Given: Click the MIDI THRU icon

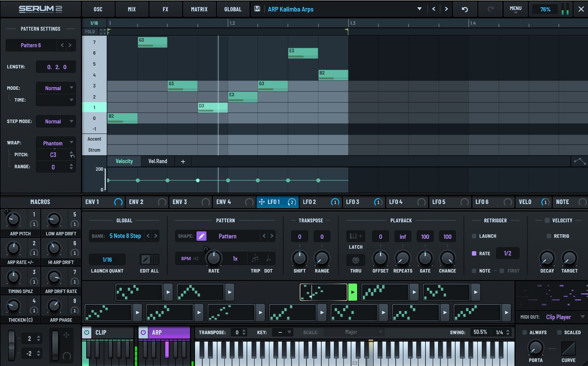Looking at the screenshot, I should coord(355,261).
